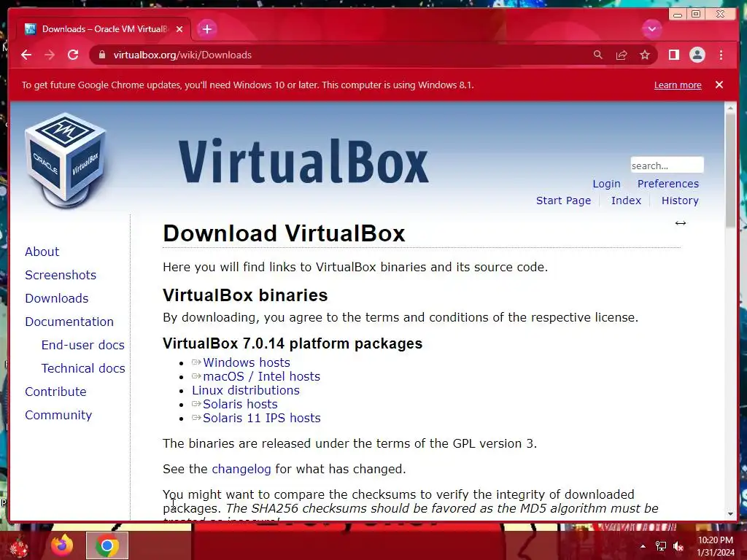
Task: Show hidden system tray icons
Action: (643, 546)
